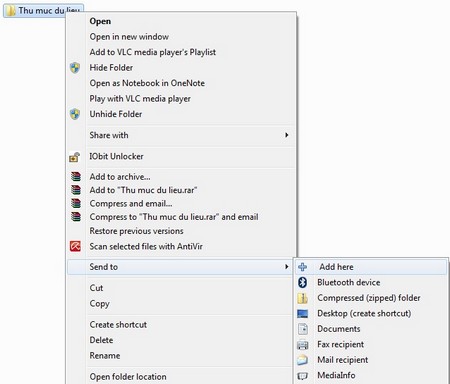Click the MediaInfo icon in submenu
Image resolution: width=450 pixels, height=384 pixels.
coord(302,376)
